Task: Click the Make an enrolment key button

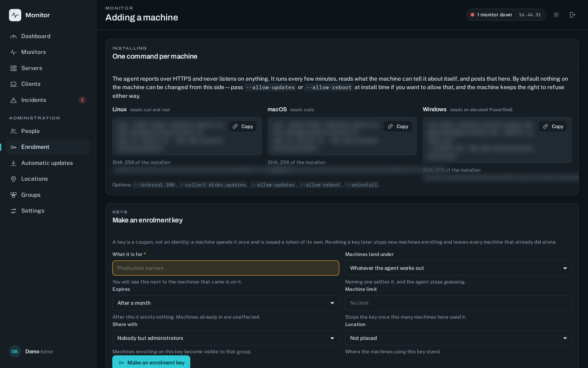Action: coord(151,362)
